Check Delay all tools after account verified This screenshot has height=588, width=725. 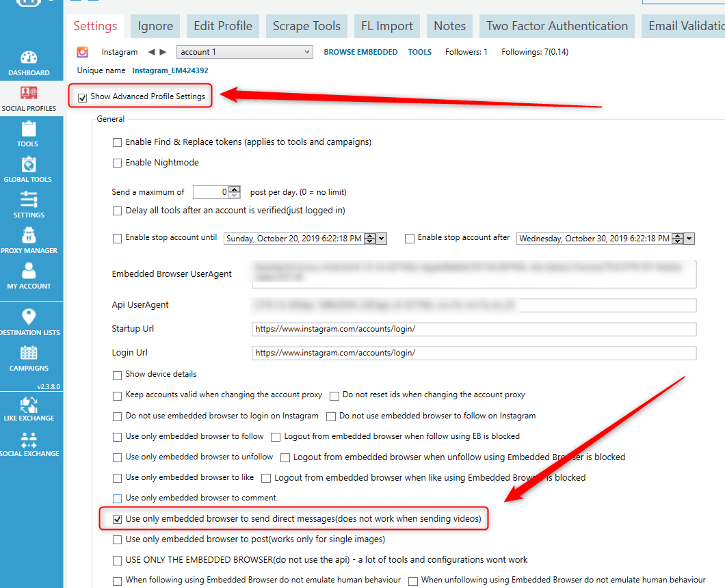tap(117, 211)
